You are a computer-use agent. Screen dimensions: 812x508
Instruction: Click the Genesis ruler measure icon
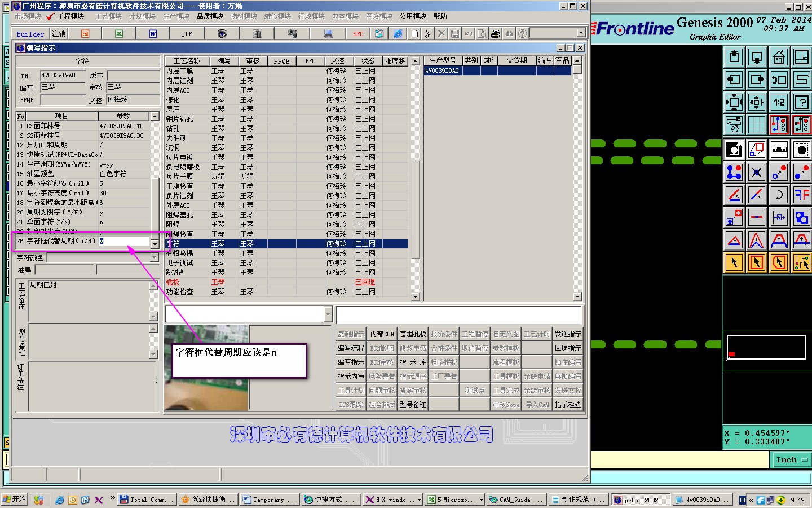click(779, 150)
